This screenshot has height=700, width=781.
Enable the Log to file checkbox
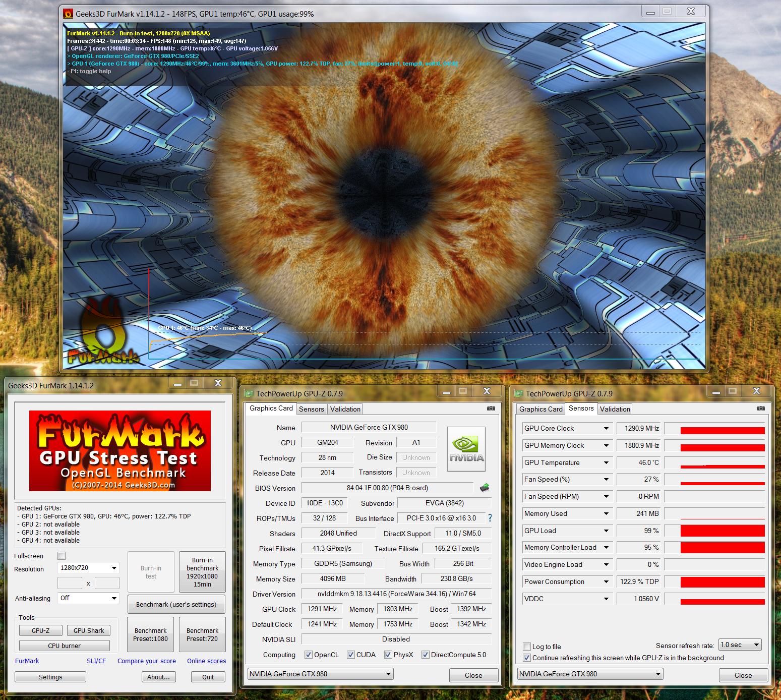point(527,647)
